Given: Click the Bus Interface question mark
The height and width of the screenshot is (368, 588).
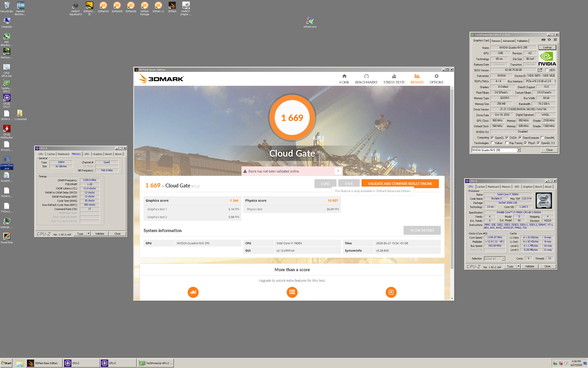Looking at the screenshot, I should point(555,81).
